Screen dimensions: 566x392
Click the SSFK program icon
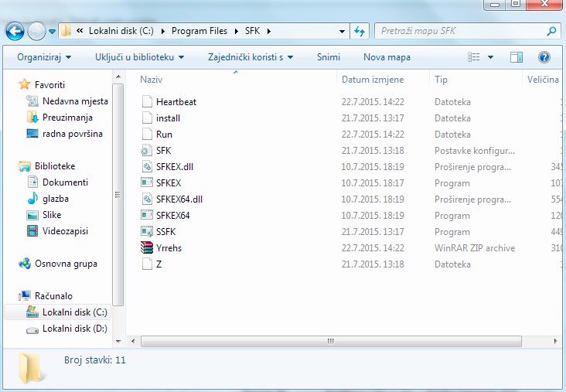click(148, 232)
